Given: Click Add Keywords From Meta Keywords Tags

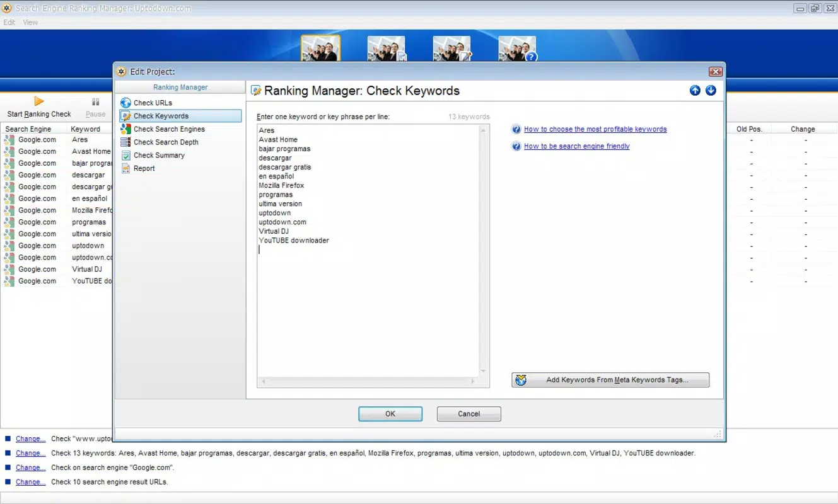Looking at the screenshot, I should click(610, 380).
